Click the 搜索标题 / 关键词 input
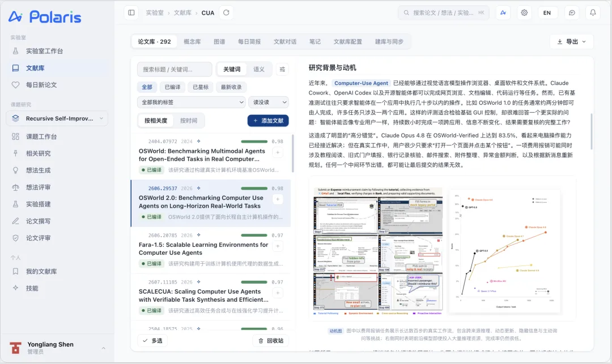Image resolution: width=612 pixels, height=364 pixels. 175,70
